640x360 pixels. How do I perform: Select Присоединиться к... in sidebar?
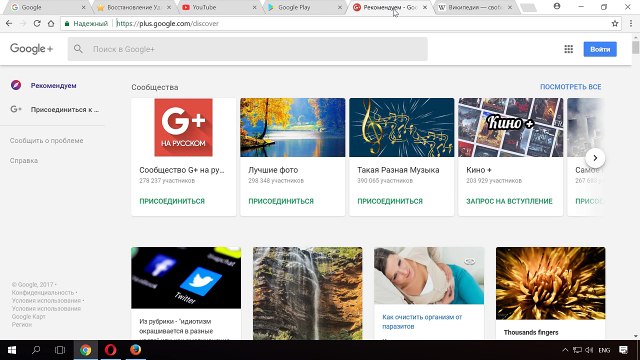65,109
